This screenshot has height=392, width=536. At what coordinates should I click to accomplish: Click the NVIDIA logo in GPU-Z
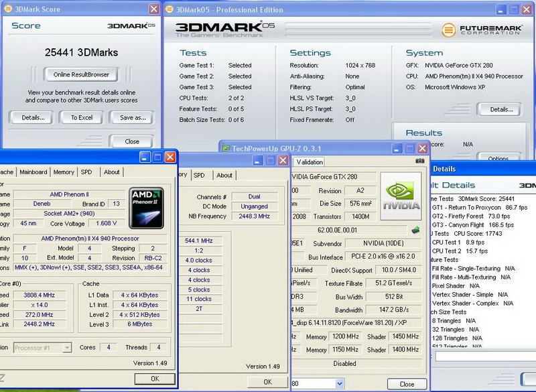(401, 196)
